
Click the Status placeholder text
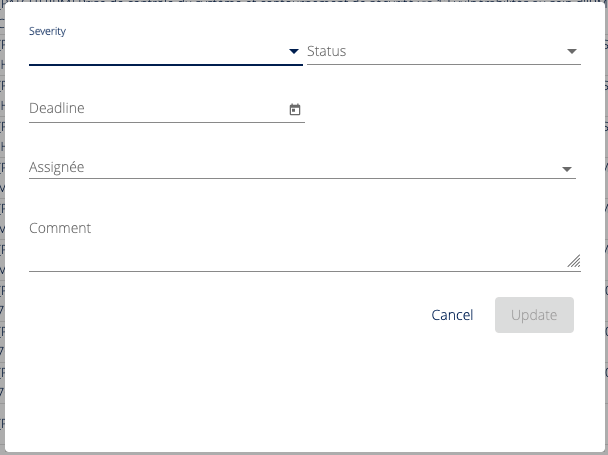pyautogui.click(x=327, y=51)
